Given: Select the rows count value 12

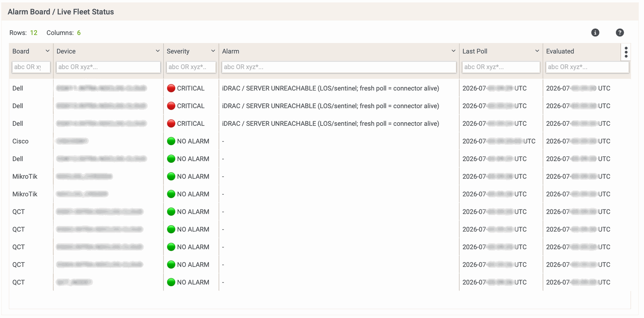Looking at the screenshot, I should [34, 33].
